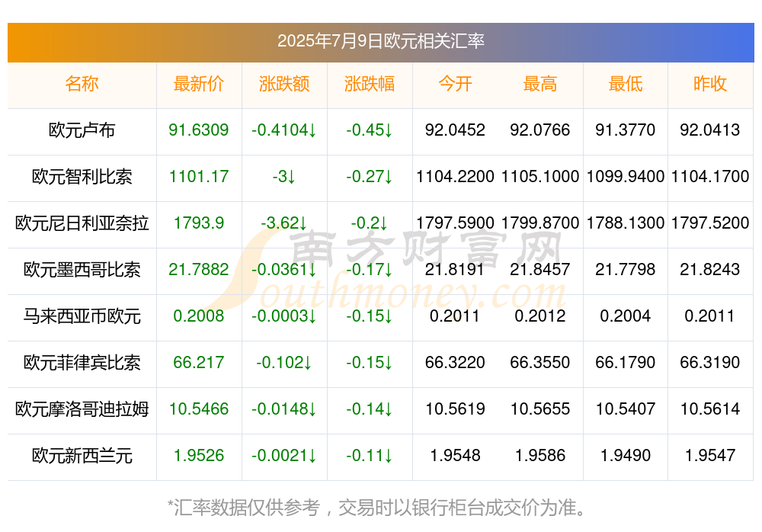Click high value 1799.8700

pyautogui.click(x=540, y=223)
